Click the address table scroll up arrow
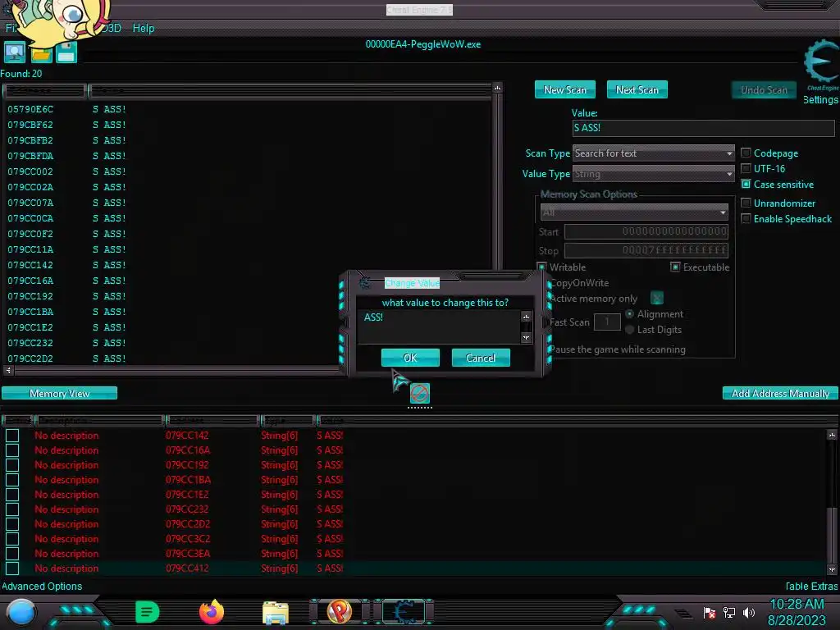The height and width of the screenshot is (630, 840). [x=832, y=435]
